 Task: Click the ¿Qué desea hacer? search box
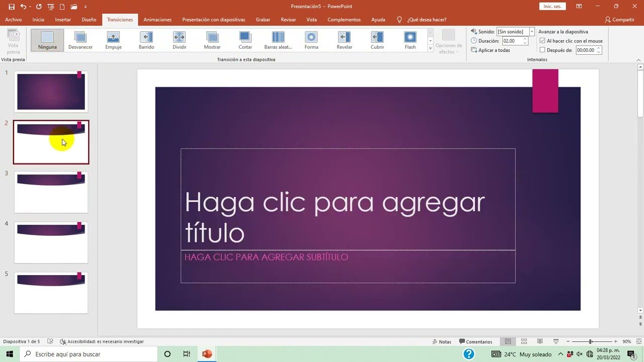point(422,20)
